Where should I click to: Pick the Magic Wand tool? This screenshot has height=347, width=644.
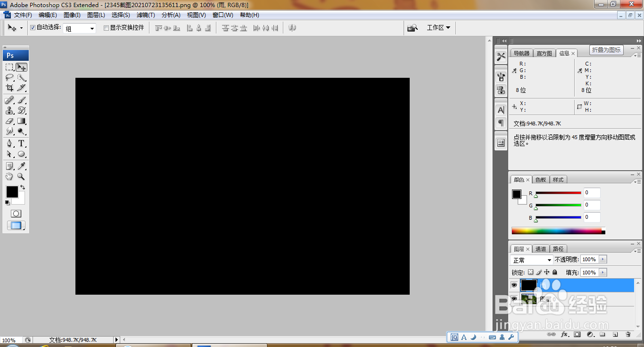(21, 78)
